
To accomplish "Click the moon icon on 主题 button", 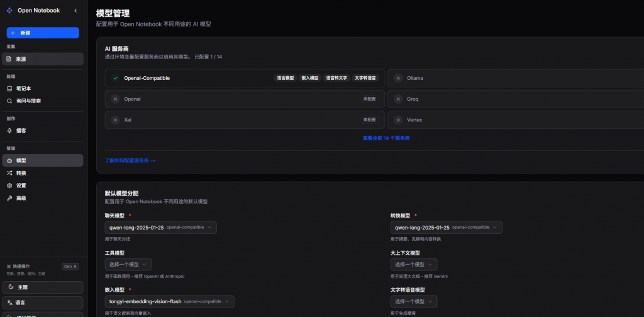I will (x=11, y=287).
